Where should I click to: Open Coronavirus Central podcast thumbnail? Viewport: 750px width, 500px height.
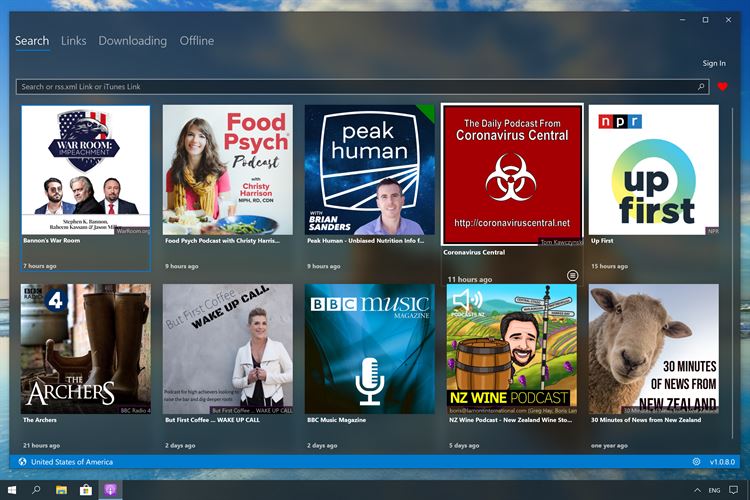512,175
